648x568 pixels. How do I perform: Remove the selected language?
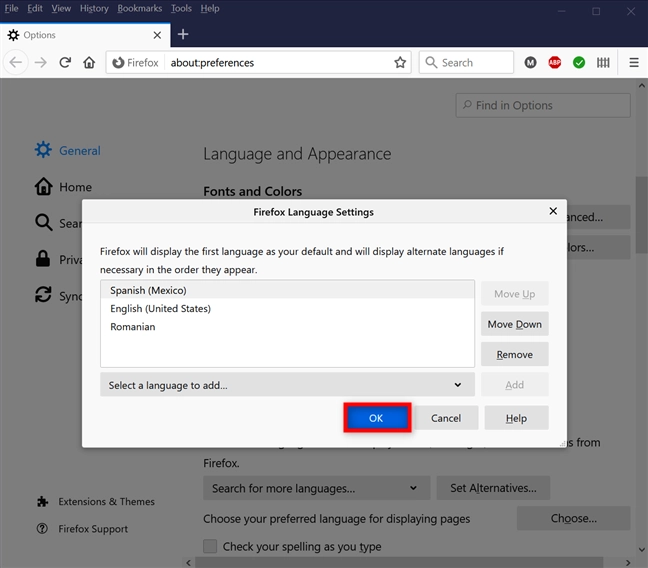tap(515, 354)
